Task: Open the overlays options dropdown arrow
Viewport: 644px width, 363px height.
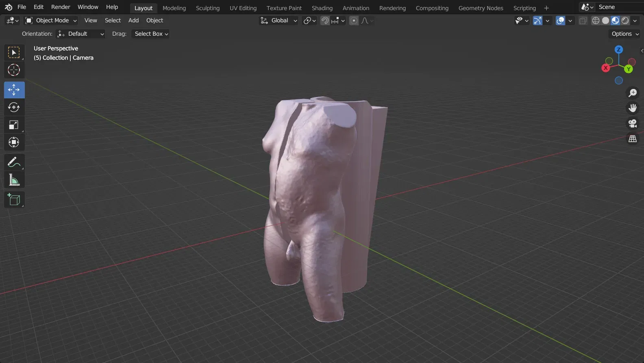Action: pyautogui.click(x=570, y=21)
